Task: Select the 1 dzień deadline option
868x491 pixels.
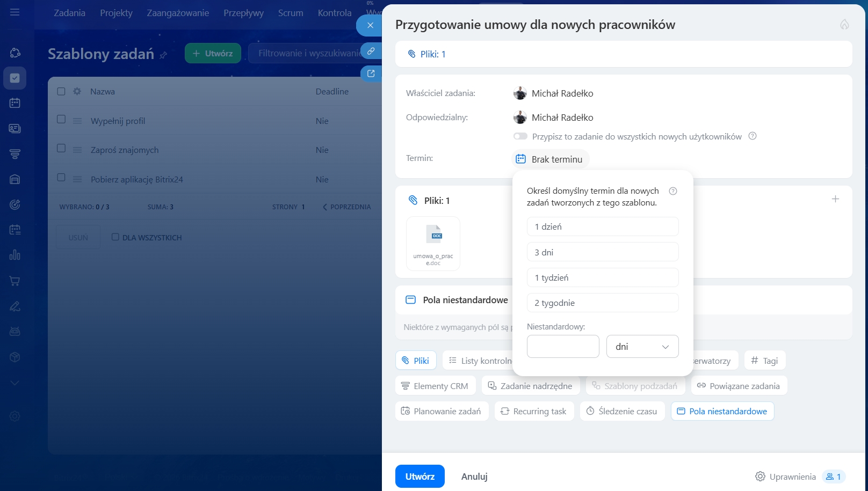Action: tap(603, 226)
